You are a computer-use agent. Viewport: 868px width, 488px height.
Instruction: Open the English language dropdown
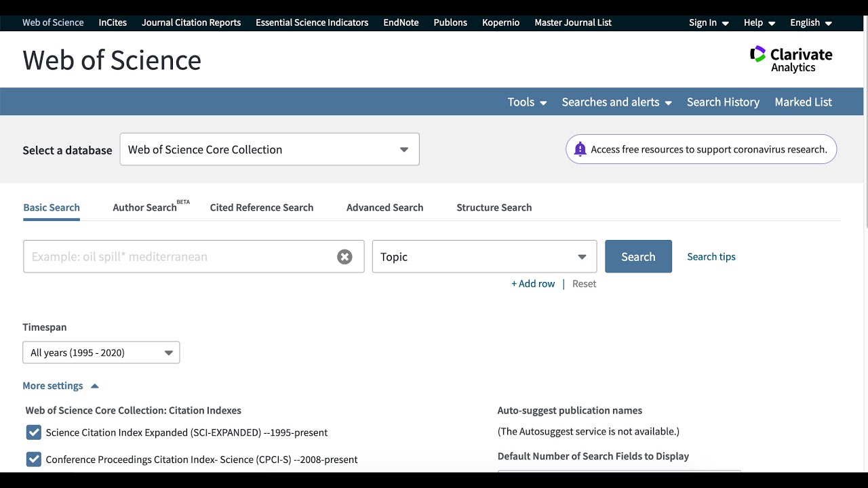(810, 22)
